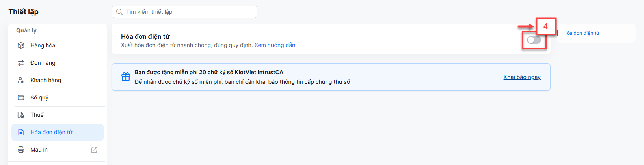Viewport: 644px width, 165px height.
Task: Open the Xem hướng dẫn link
Action: coord(275,45)
